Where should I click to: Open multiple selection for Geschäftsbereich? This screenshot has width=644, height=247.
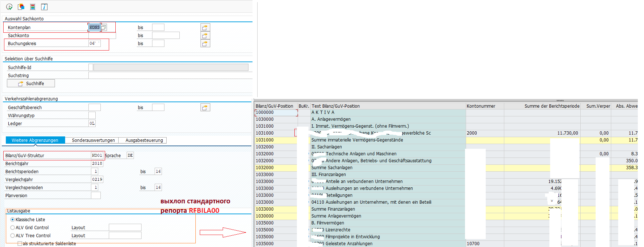pos(205,108)
